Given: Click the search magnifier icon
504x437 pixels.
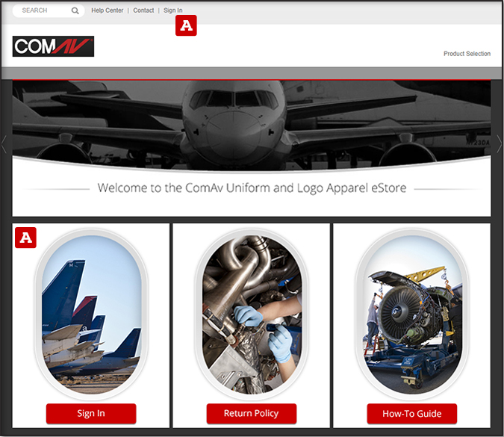Looking at the screenshot, I should click(x=75, y=10).
